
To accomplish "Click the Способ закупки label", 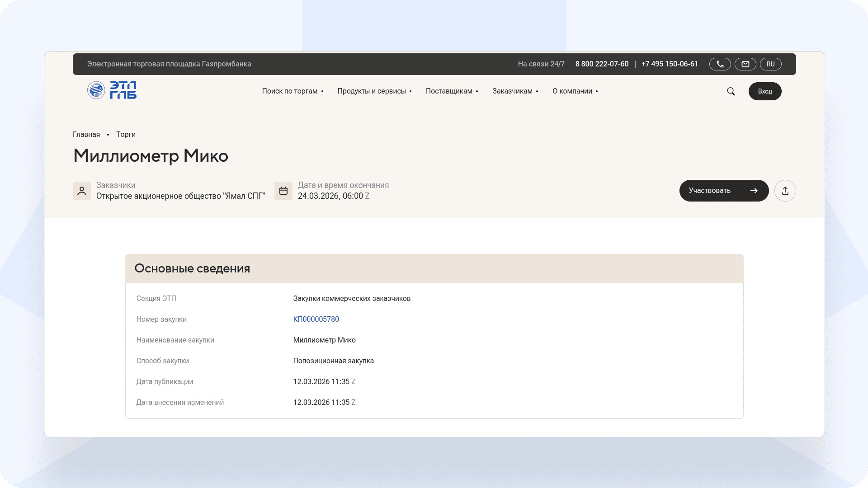I will click(x=163, y=361).
